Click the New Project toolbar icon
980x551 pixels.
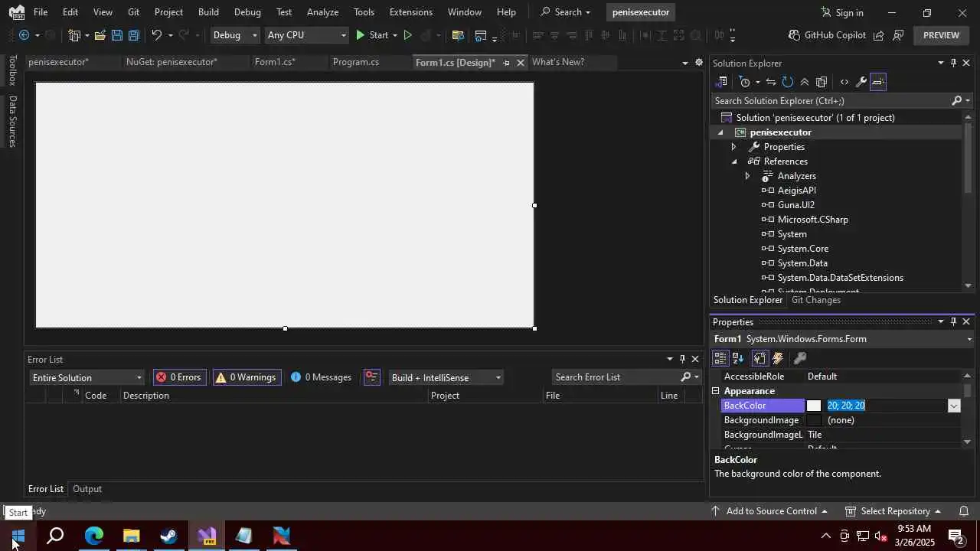coord(74,35)
